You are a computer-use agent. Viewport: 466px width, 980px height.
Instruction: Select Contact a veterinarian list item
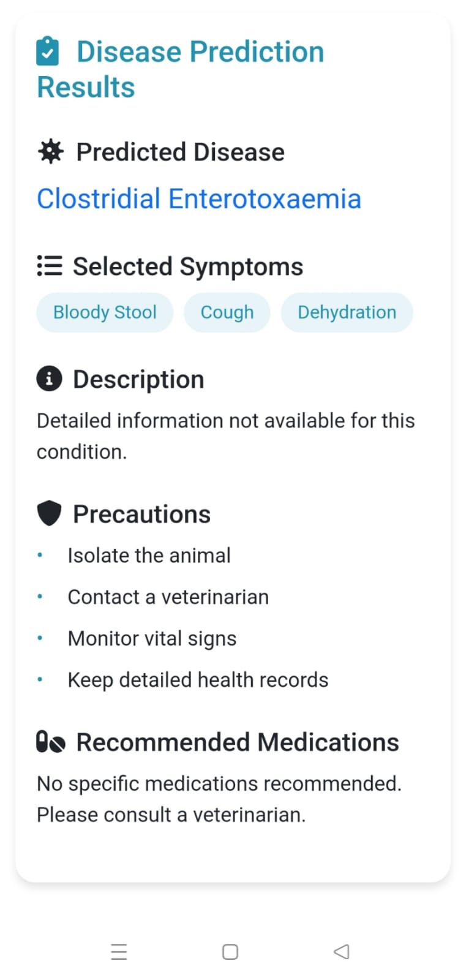click(x=168, y=597)
